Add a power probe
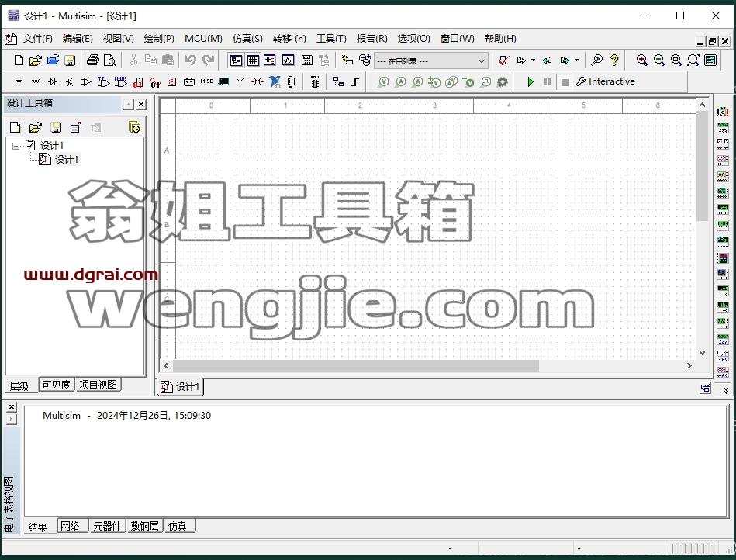The height and width of the screenshot is (560, 736). 417,81
